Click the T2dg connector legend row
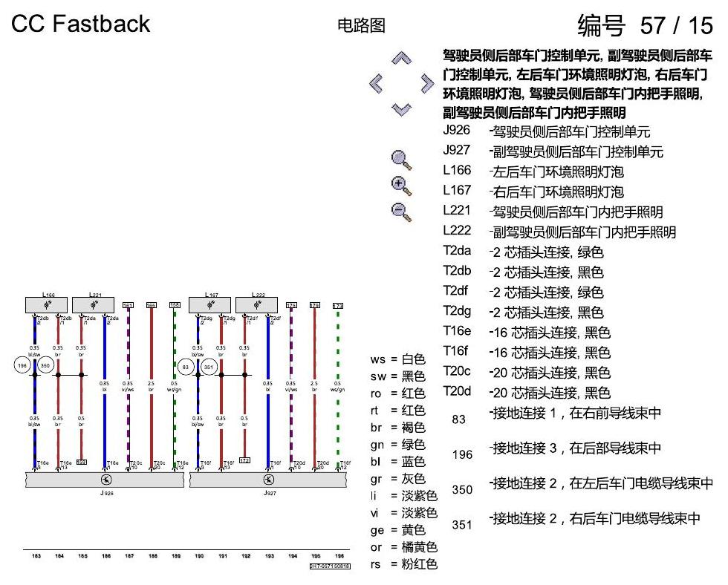This screenshot has width=728, height=585. point(523,312)
